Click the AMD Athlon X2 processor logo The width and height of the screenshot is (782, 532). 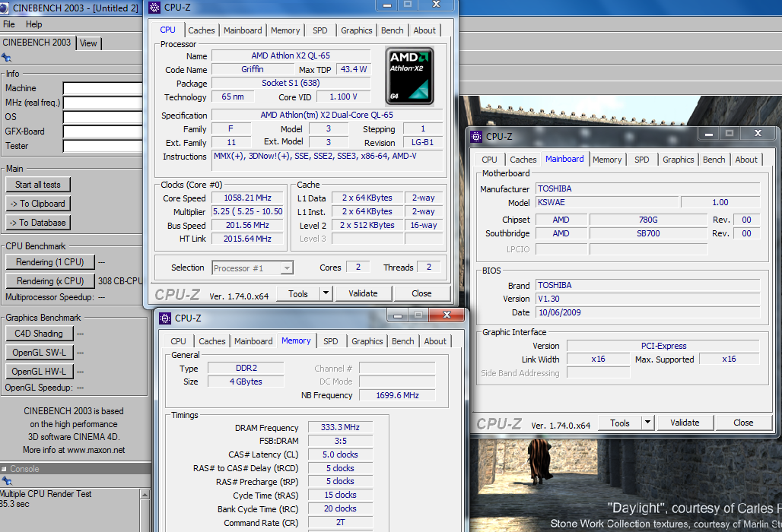click(409, 76)
